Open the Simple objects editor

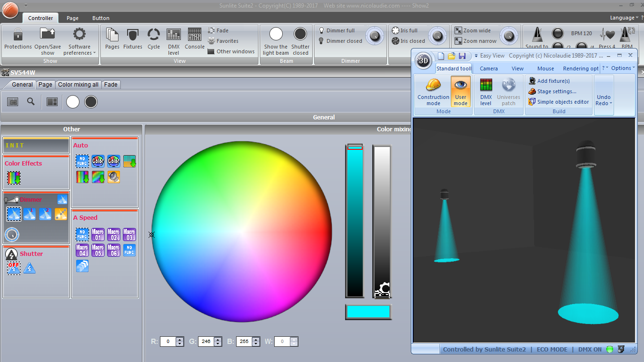(559, 102)
